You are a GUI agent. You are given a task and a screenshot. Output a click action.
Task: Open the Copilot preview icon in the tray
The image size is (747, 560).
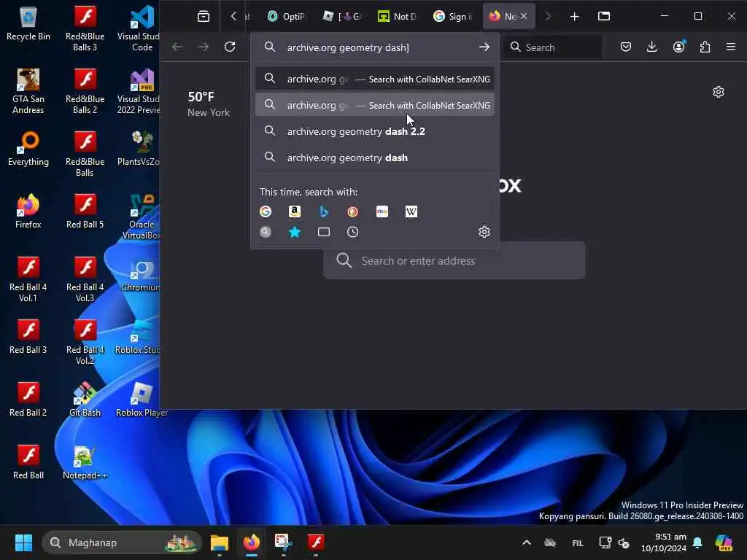click(x=724, y=542)
